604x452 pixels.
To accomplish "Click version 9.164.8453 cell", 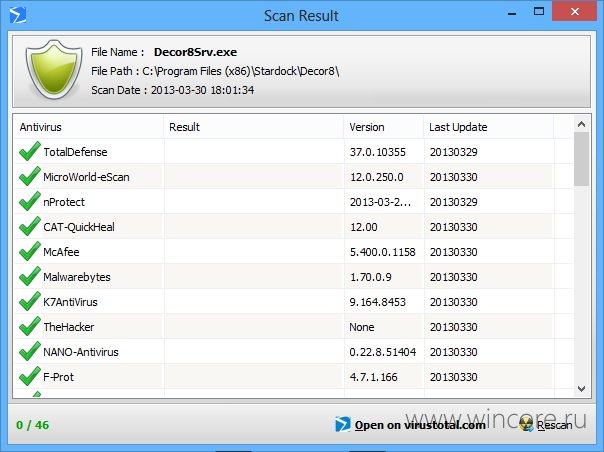I will 378,302.
